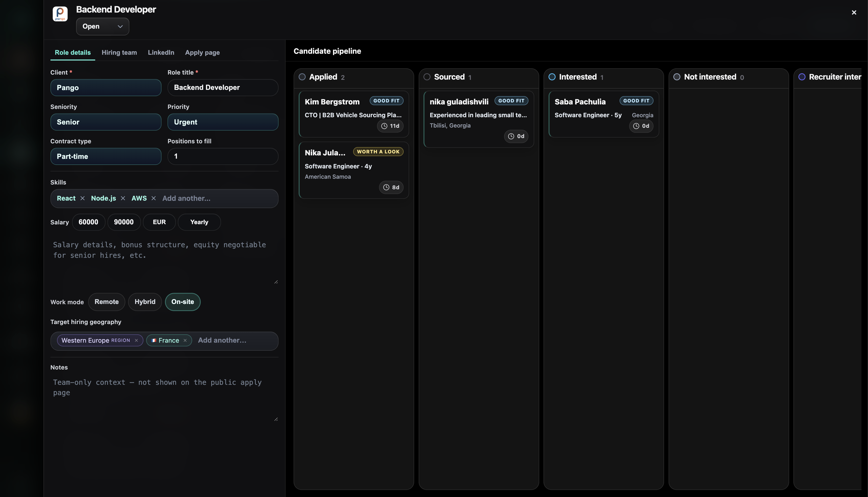The image size is (868, 497).
Task: Open the Client Pango dropdown
Action: click(106, 88)
